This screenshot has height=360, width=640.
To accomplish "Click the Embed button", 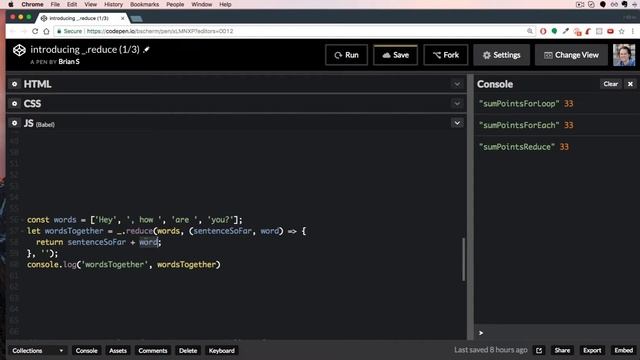I will coord(624,350).
